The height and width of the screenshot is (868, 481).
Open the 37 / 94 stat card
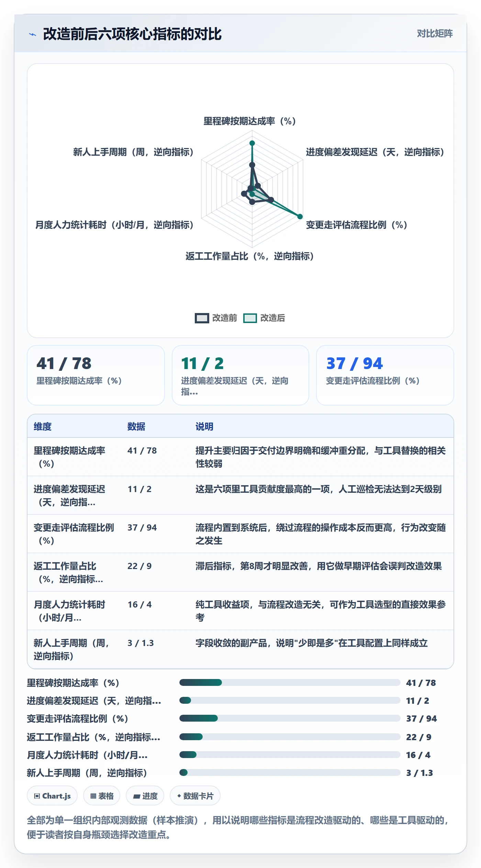pyautogui.click(x=385, y=375)
